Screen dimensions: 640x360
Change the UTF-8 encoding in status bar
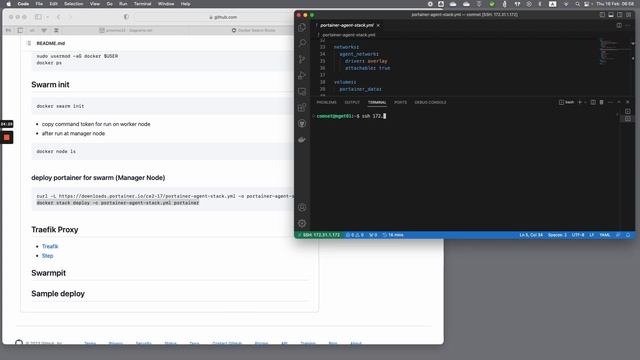(578, 235)
